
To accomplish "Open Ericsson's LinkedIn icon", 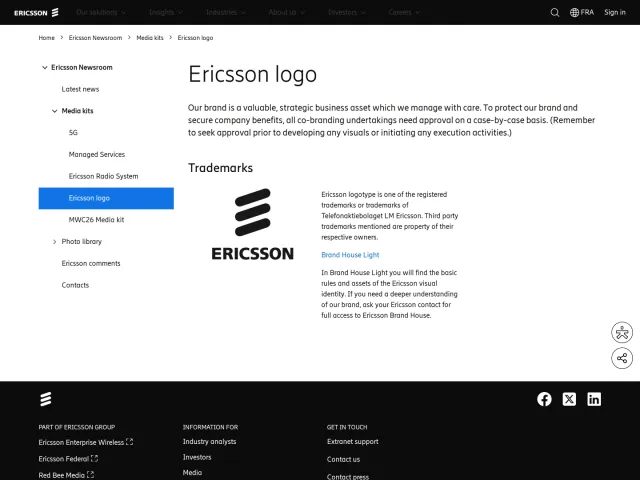I will (594, 399).
